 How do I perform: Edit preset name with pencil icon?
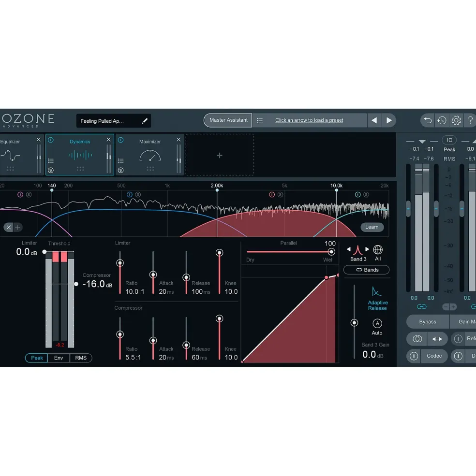145,121
